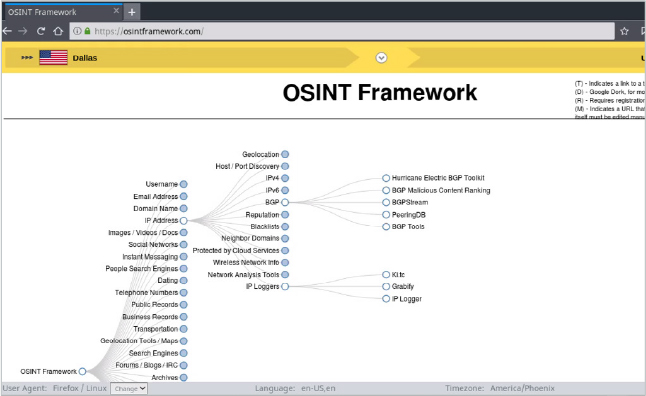The image size is (646, 396).
Task: Expand the Domain Name node
Action: coord(184,209)
